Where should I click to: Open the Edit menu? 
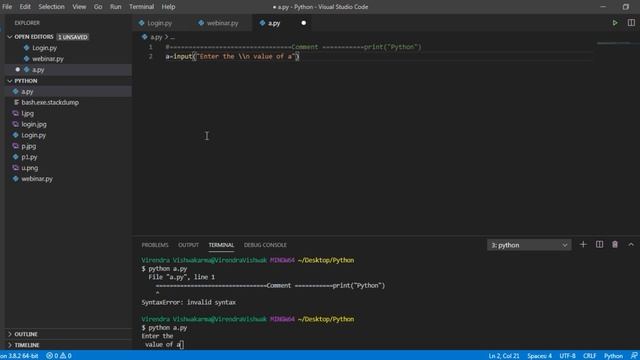coord(25,7)
